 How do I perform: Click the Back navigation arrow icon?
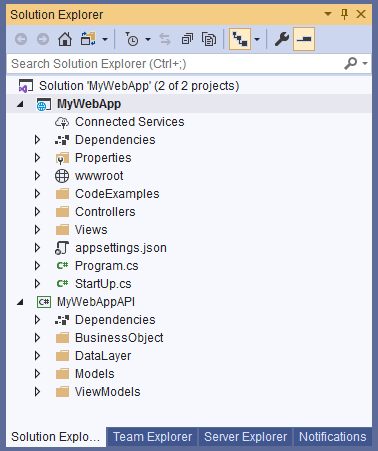tap(21, 39)
